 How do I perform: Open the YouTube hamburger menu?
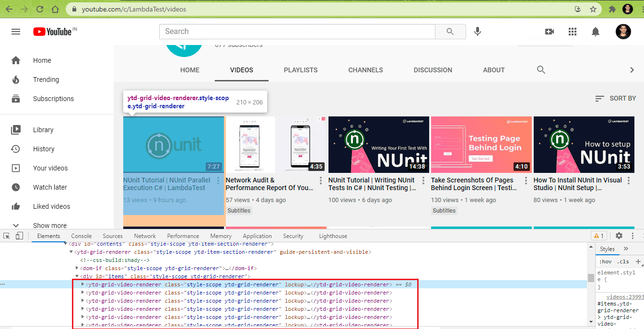tap(16, 31)
